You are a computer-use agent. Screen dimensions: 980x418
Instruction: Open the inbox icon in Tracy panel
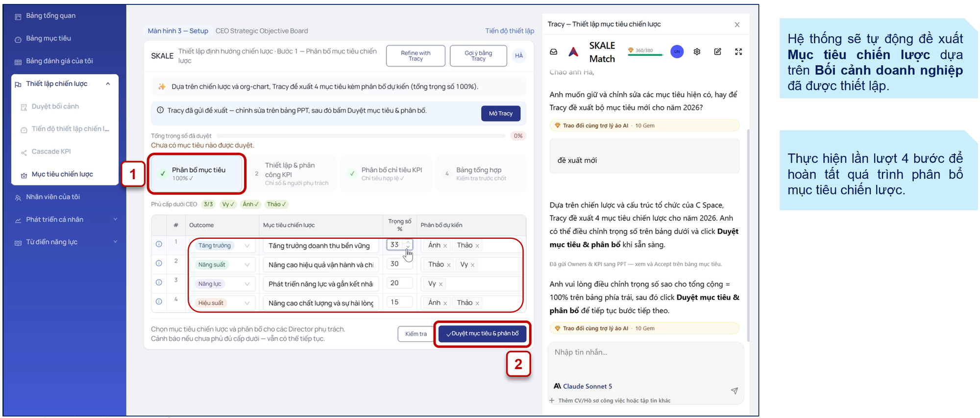[554, 52]
